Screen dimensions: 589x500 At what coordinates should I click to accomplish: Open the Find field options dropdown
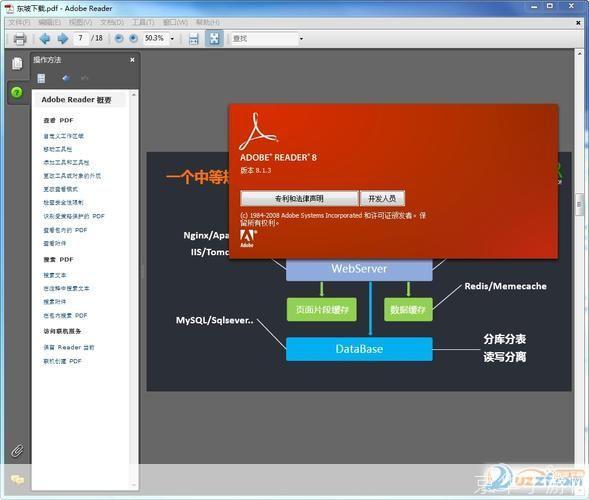(x=301, y=39)
